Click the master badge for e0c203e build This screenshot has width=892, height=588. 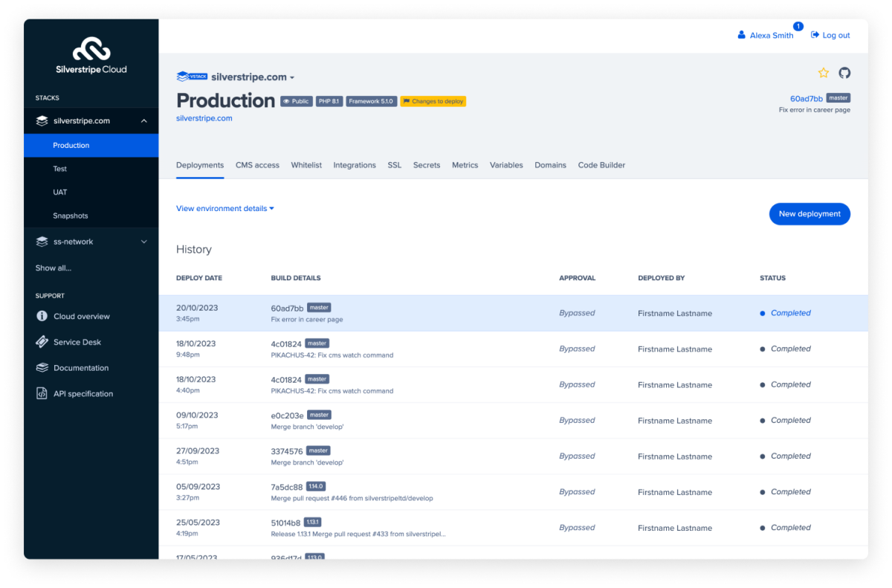coord(319,415)
